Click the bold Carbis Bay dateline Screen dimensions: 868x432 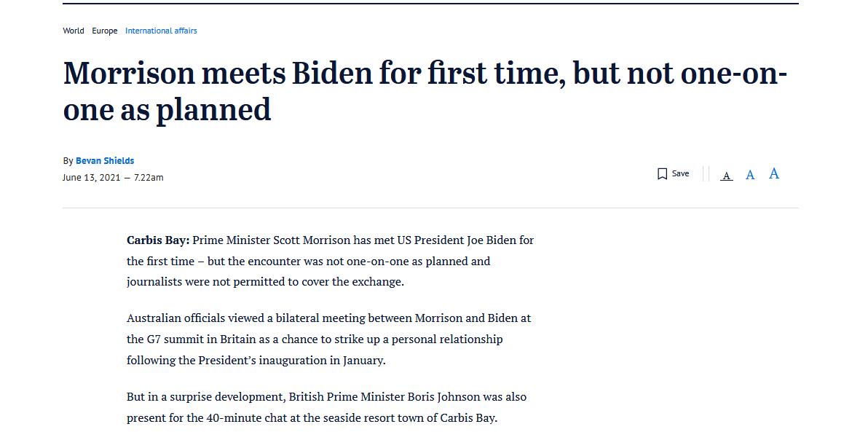[158, 240]
